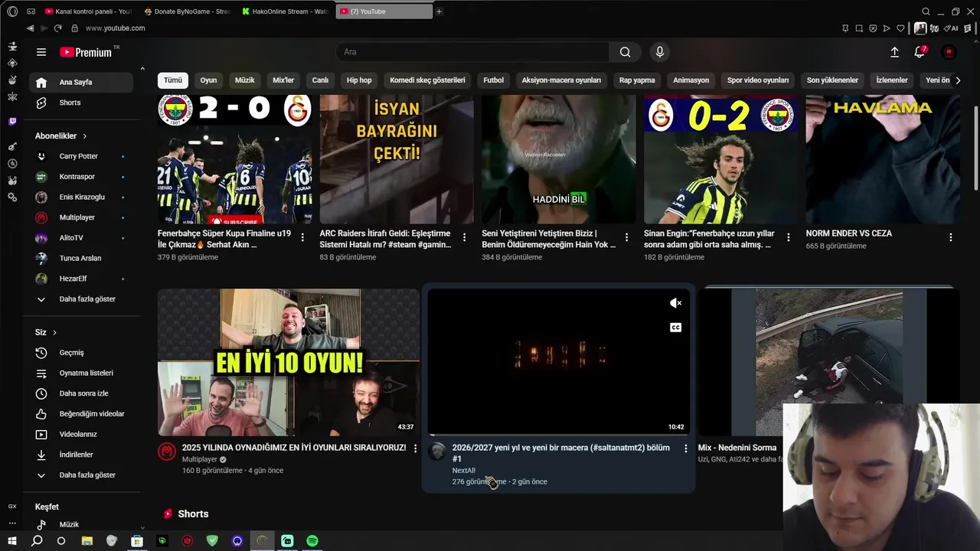Screen dimensions: 980x551
Task: Seek on the preview video progress bar
Action: pos(559,435)
